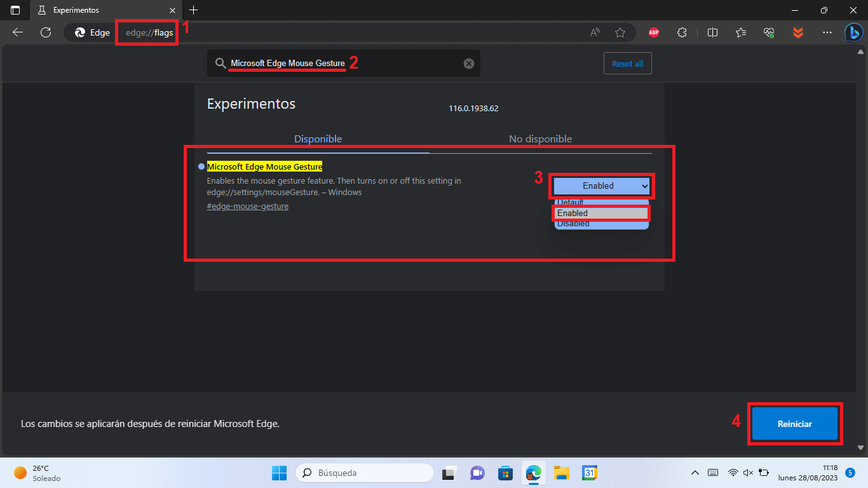The image size is (868, 488).
Task: Open the Chat taskbar app
Action: (478, 473)
